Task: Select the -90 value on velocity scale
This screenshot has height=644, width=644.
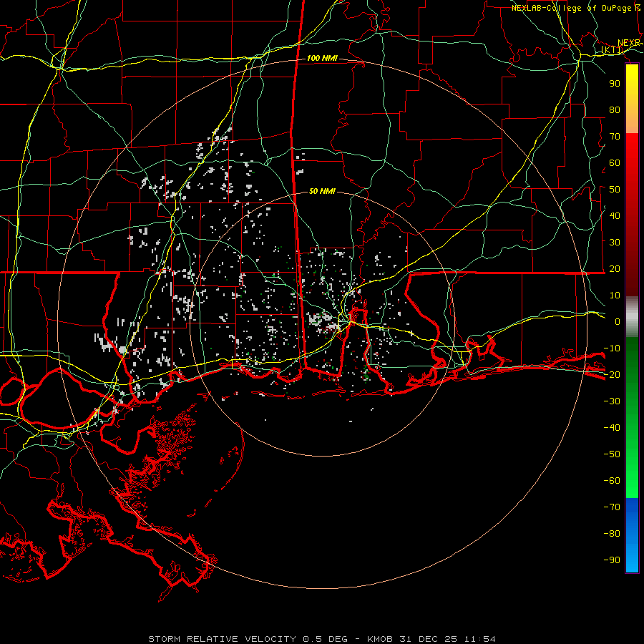Action: click(x=612, y=560)
